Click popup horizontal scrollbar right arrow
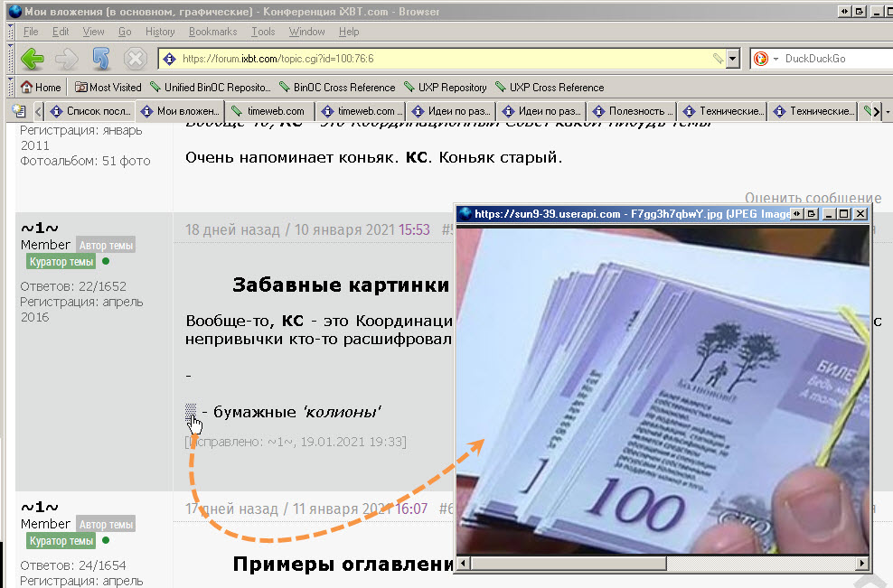This screenshot has width=893, height=588. coord(863,564)
